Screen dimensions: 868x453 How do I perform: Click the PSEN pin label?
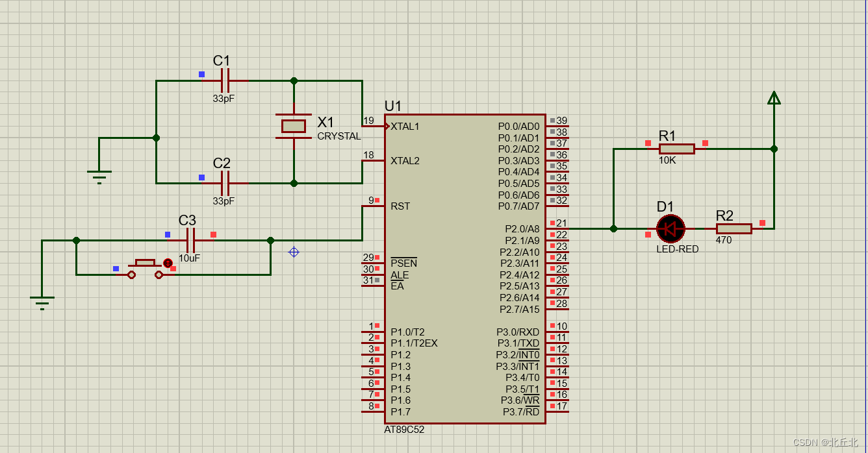tap(403, 263)
